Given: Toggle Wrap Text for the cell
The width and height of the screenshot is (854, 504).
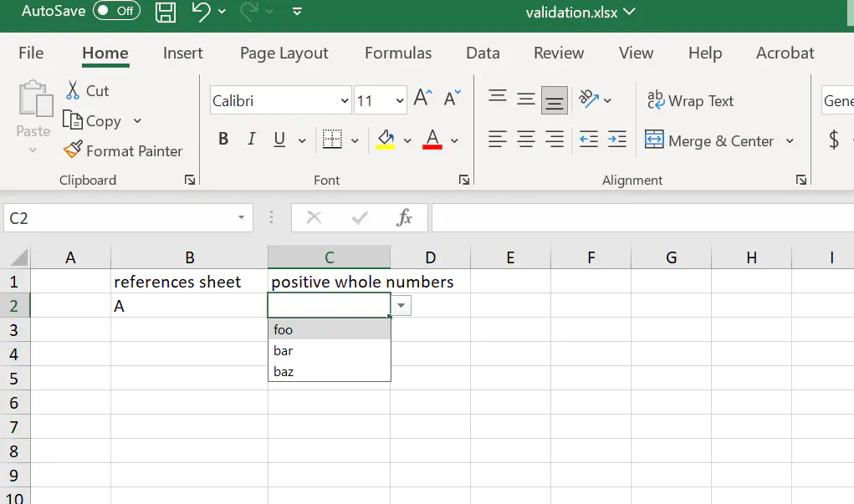Looking at the screenshot, I should click(x=691, y=101).
